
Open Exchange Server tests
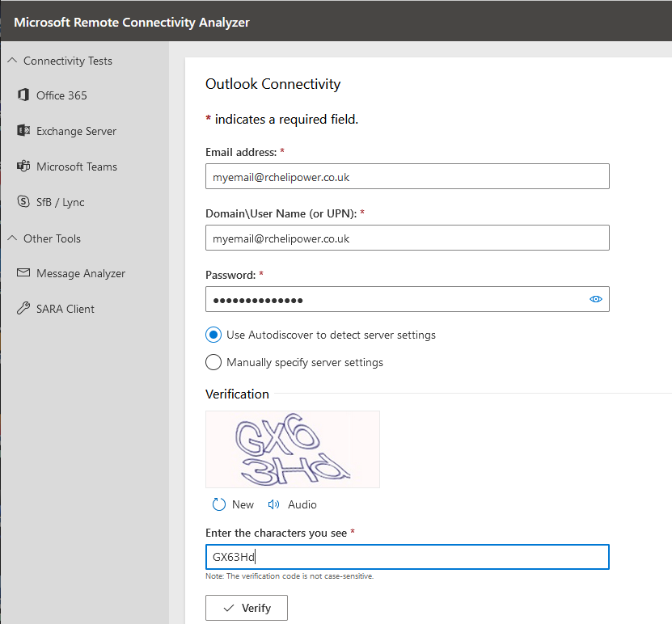coord(76,131)
